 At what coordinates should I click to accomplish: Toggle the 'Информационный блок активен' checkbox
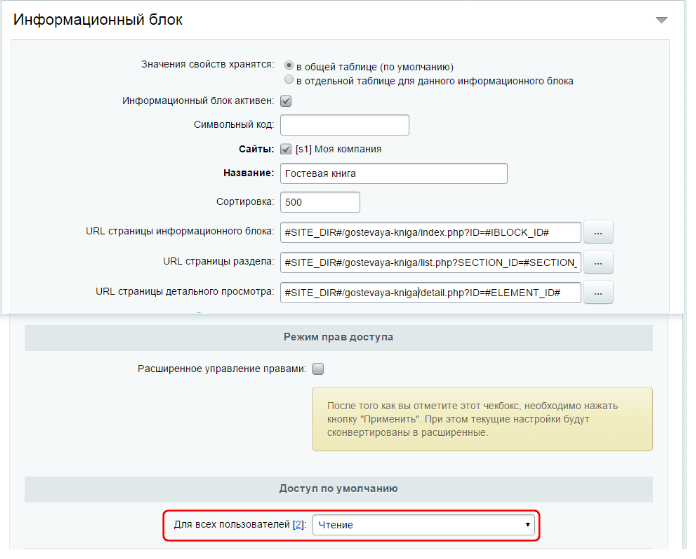(x=286, y=101)
